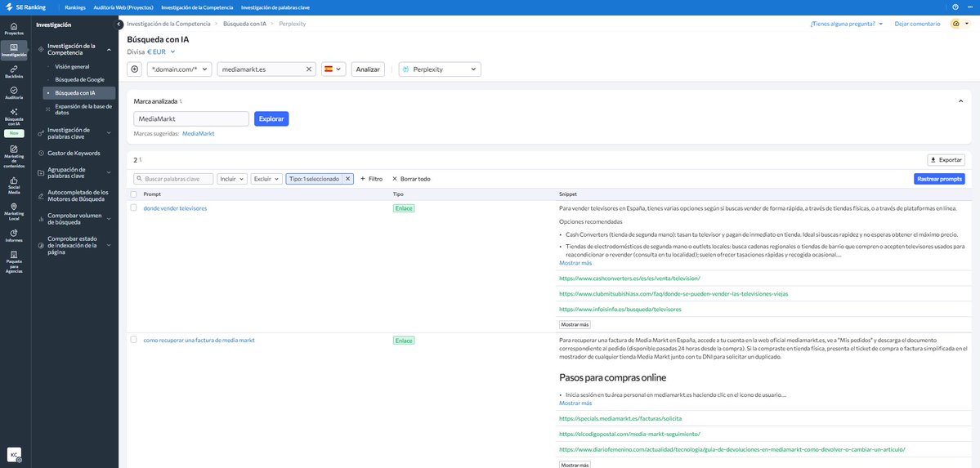Open Proyectos in the left sidebar
Screen dimensions: 980x468
click(x=14, y=28)
